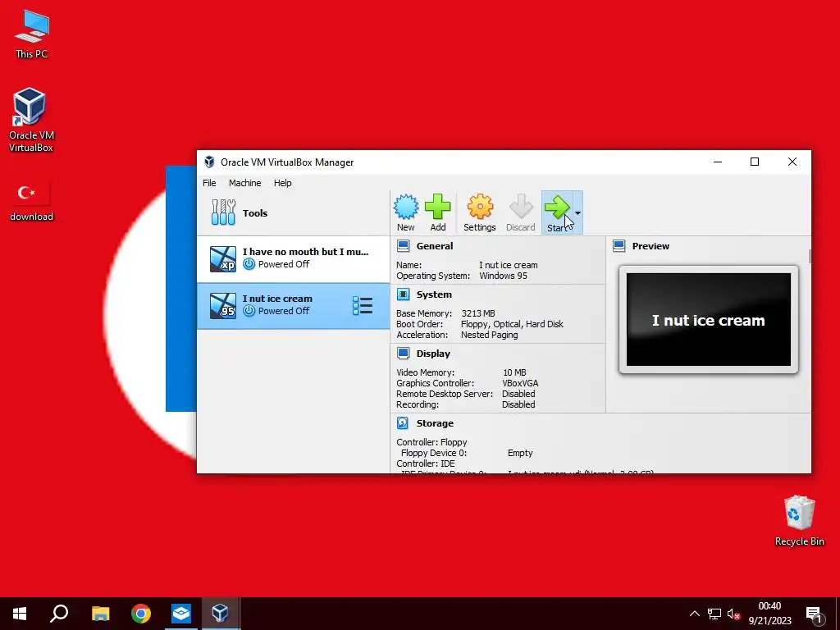Click the blue box app taskbar icon

[181, 614]
